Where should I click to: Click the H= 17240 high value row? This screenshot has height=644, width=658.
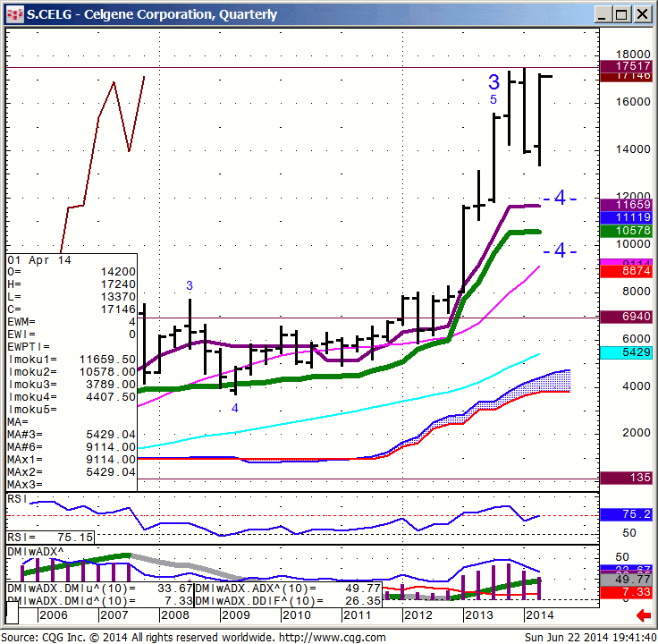[x=72, y=284]
